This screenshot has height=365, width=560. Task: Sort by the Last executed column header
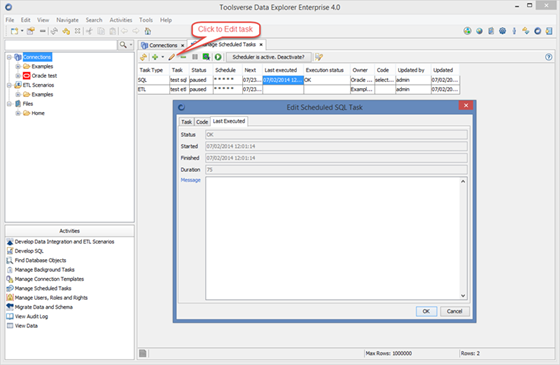[x=283, y=70]
